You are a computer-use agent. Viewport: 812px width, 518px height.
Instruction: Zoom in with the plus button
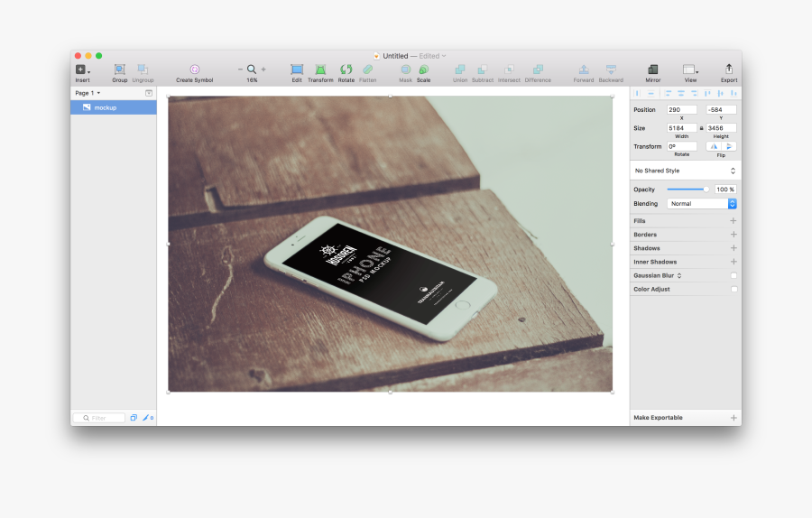263,69
